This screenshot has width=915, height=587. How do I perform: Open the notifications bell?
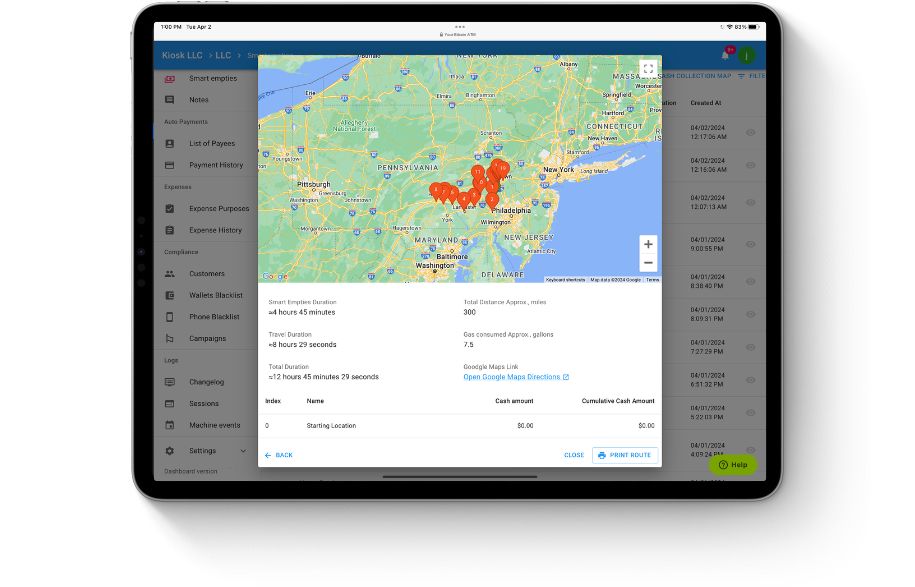pyautogui.click(x=725, y=54)
